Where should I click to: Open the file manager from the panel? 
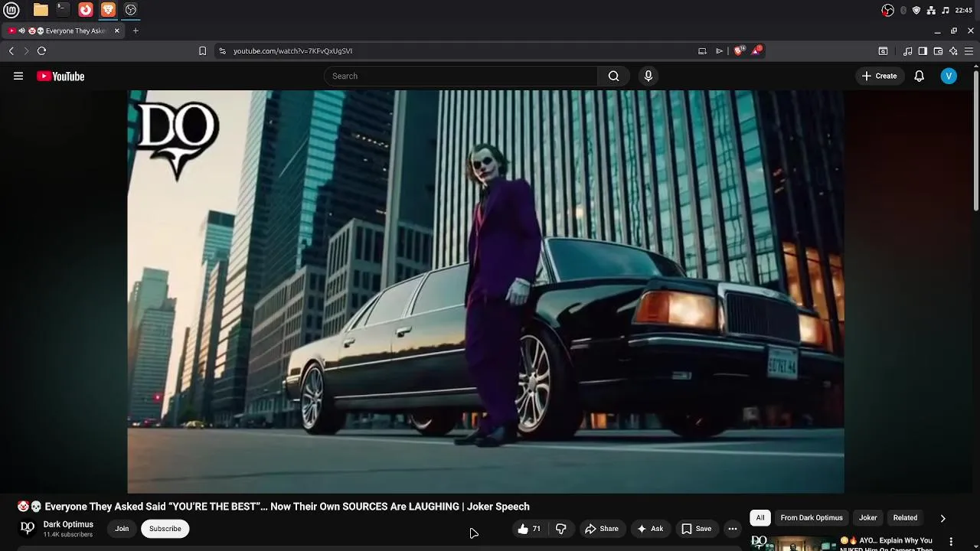[41, 10]
